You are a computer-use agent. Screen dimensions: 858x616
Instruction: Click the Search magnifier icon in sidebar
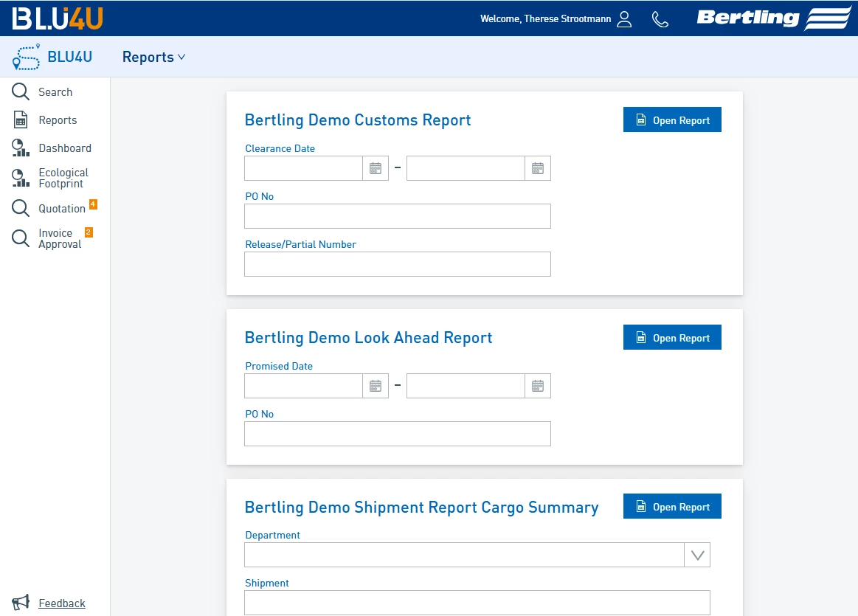coord(21,91)
